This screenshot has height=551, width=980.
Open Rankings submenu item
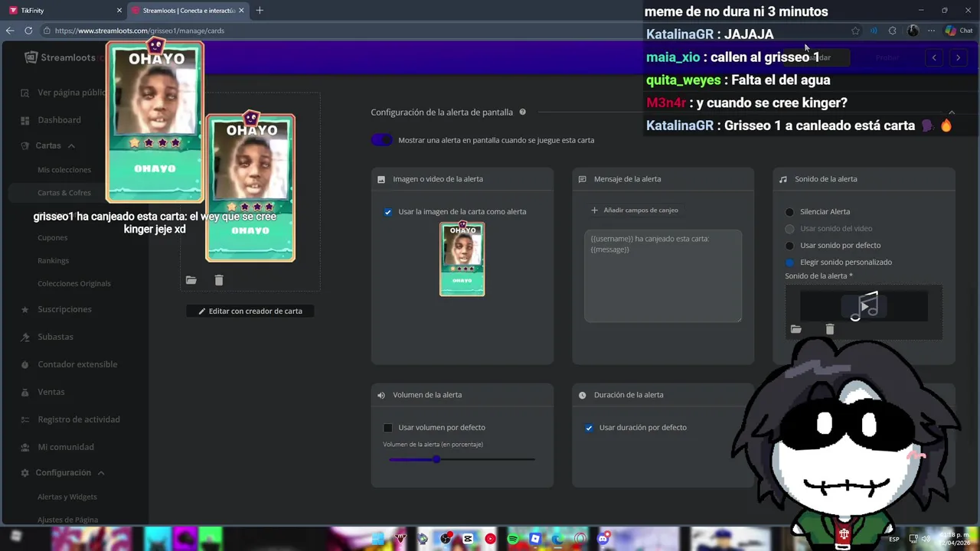(54, 261)
